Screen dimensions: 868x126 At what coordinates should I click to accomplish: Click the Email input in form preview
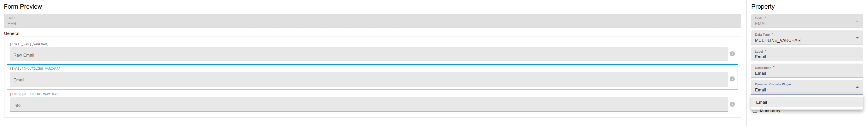(369, 79)
